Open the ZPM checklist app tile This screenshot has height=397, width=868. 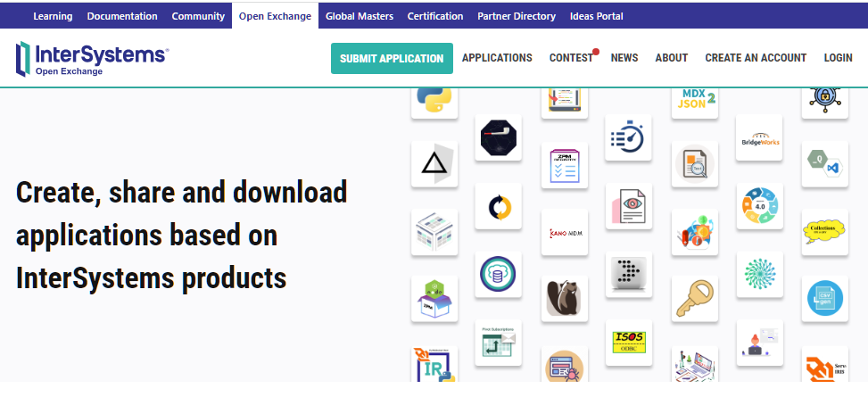565,165
